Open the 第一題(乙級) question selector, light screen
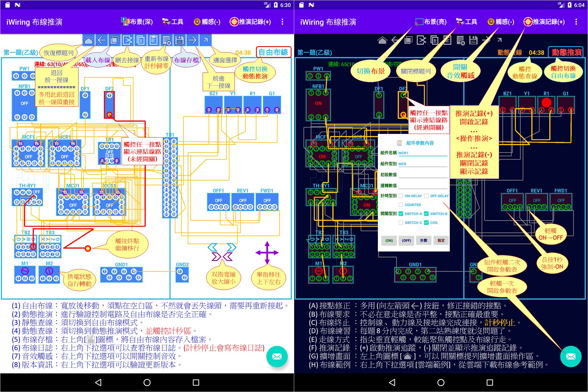Image resolution: width=588 pixels, height=392 pixels. [21, 52]
